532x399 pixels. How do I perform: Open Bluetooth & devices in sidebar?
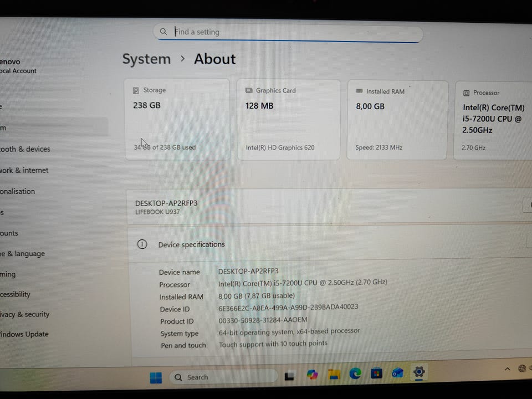(x=25, y=149)
